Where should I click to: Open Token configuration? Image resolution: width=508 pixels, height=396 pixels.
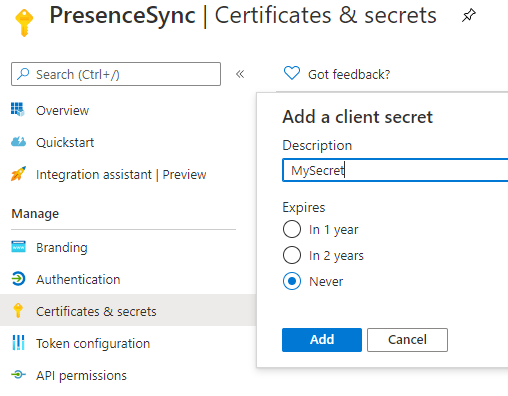[93, 344]
